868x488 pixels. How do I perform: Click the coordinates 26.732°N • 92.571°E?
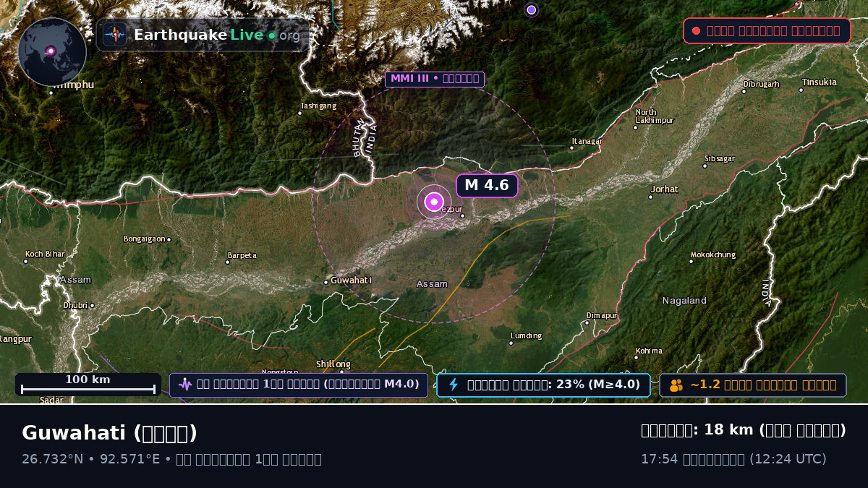(x=90, y=459)
